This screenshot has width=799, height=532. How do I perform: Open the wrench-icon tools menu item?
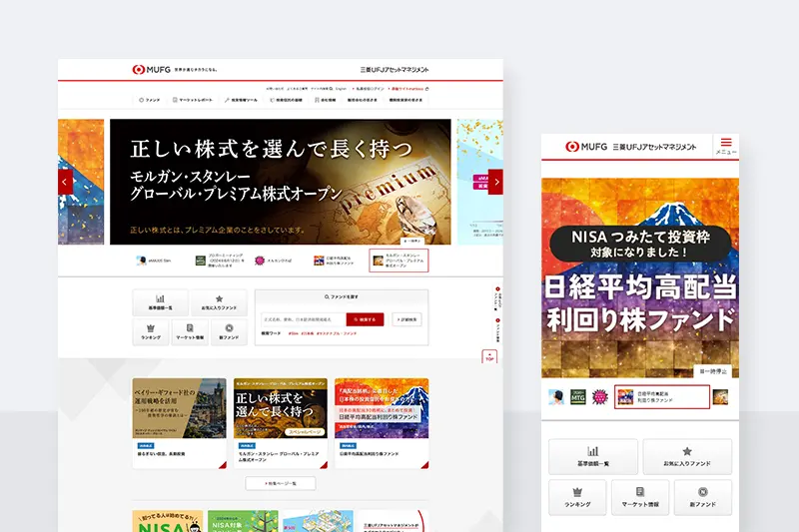pyautogui.click(x=241, y=100)
